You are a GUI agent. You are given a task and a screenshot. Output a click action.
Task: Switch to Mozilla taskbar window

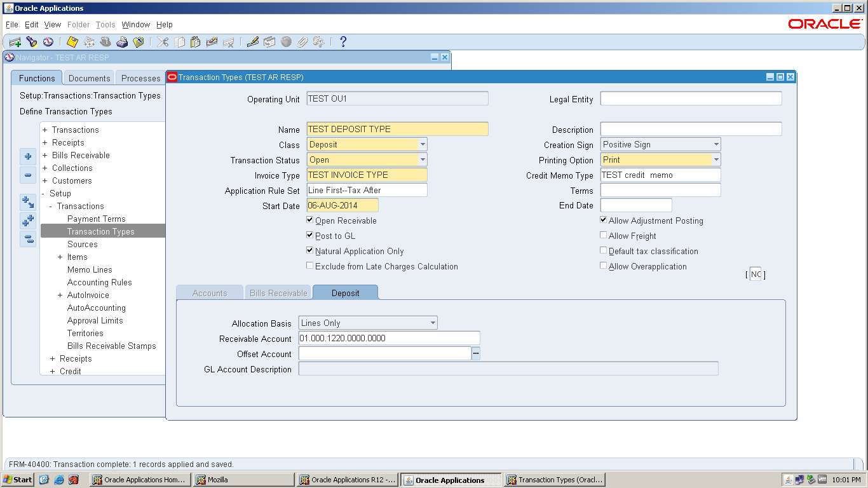click(244, 480)
